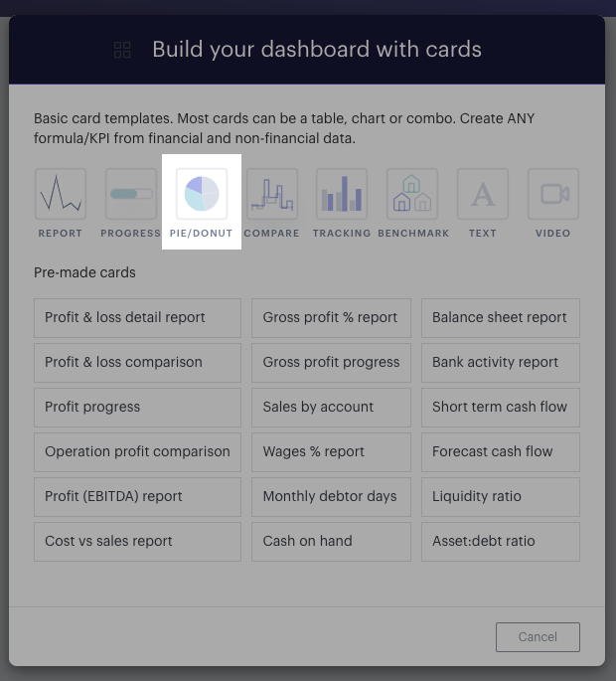Select the Text card template icon
Screen dimensions: 616x681
click(x=483, y=194)
